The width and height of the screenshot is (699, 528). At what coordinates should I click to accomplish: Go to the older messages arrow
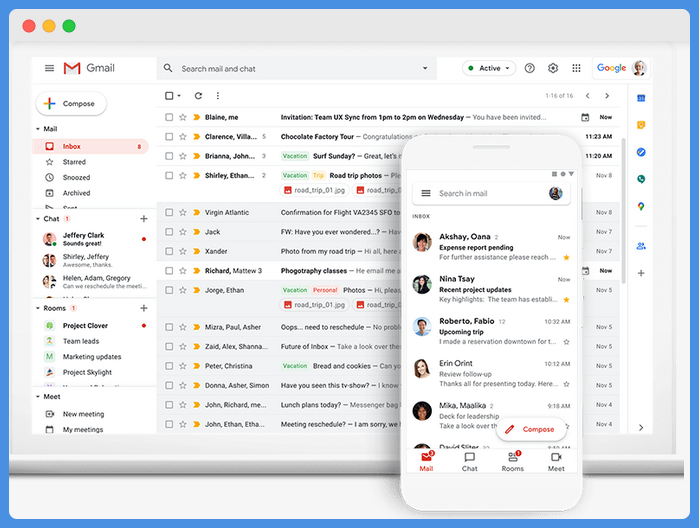pyautogui.click(x=607, y=96)
